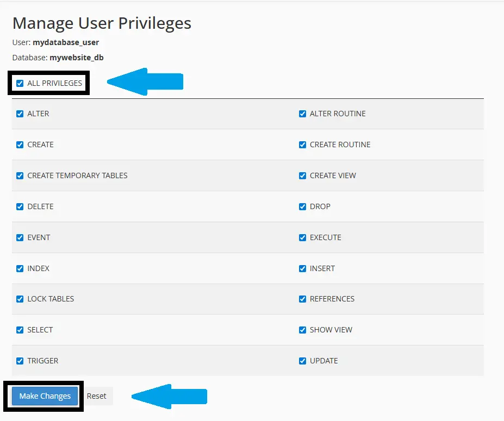
Task: Toggle the REFERENCES privilege checkbox
Action: click(x=302, y=299)
